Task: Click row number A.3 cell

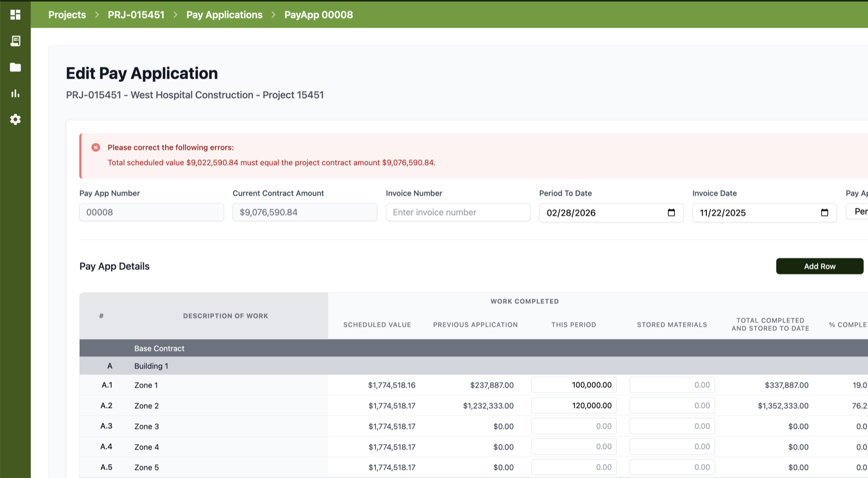Action: (106, 426)
